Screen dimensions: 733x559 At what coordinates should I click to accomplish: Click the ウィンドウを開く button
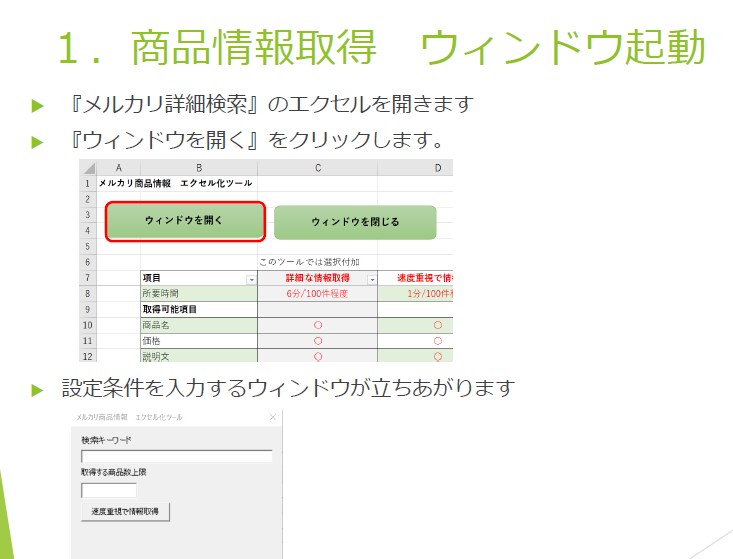[186, 221]
